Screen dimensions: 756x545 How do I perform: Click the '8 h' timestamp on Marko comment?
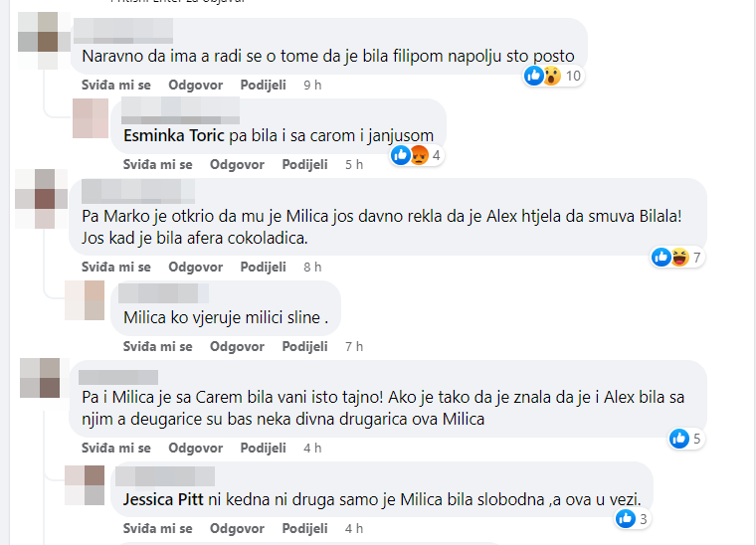[312, 267]
